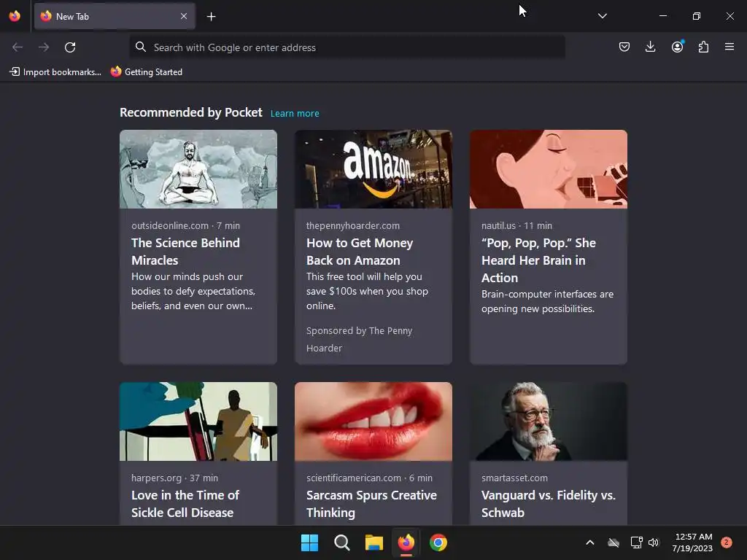Reload the current page
This screenshot has width=747, height=560.
(70, 47)
